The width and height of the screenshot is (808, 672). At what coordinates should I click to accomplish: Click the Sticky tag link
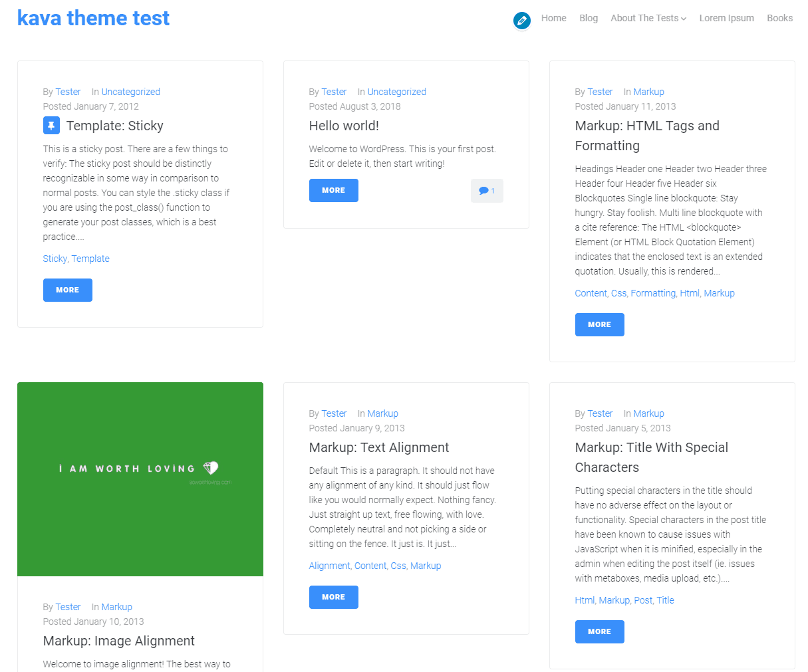(55, 259)
